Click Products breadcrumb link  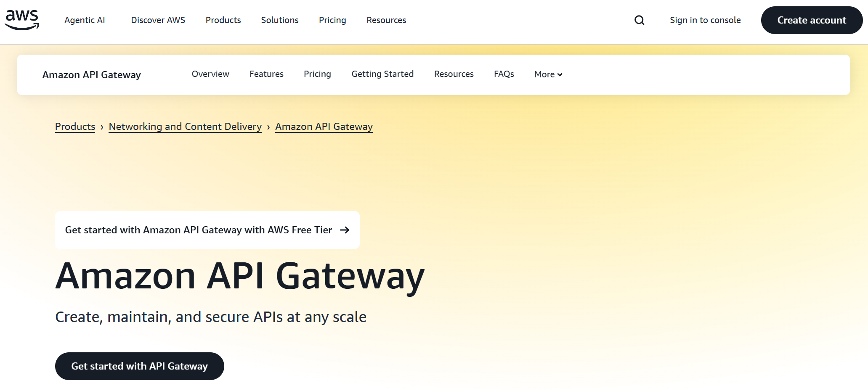pyautogui.click(x=75, y=127)
